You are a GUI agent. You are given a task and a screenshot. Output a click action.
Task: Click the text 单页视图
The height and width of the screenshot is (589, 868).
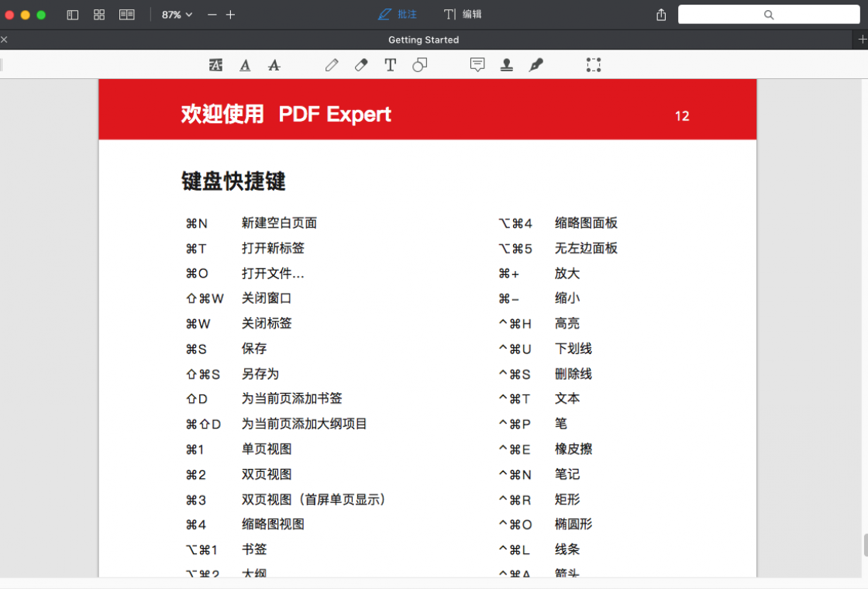pyautogui.click(x=267, y=449)
